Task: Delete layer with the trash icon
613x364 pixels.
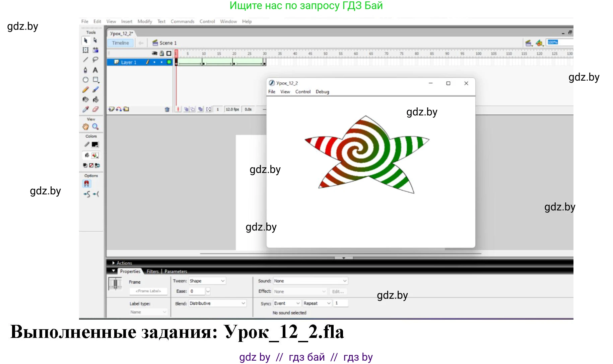Action: click(x=167, y=109)
